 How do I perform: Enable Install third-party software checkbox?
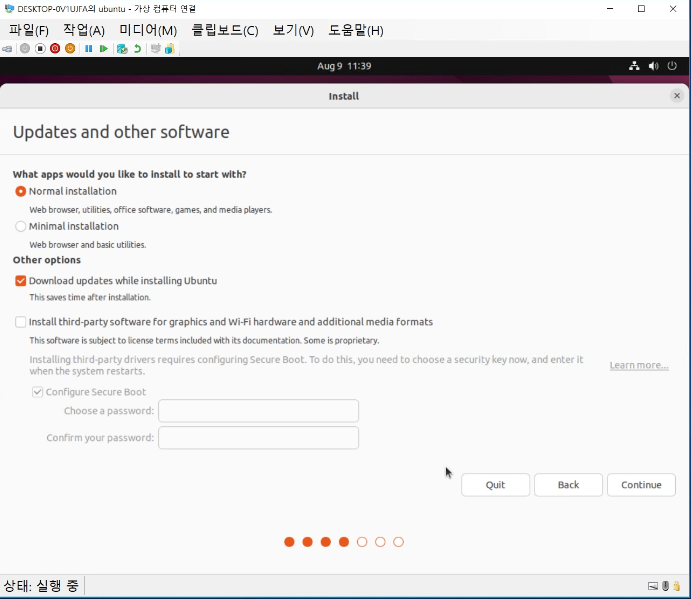tap(20, 322)
